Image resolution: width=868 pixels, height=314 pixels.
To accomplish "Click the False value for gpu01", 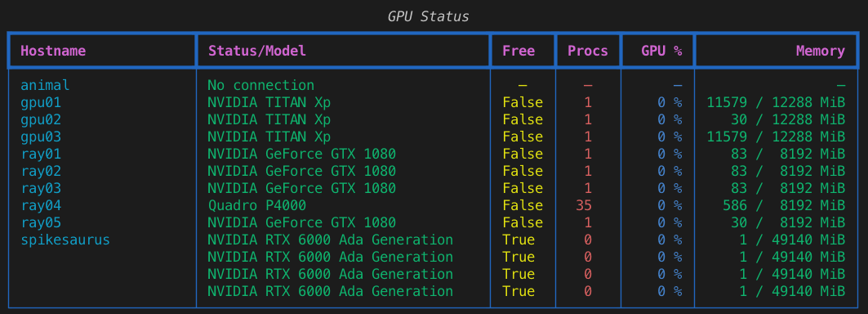I will pyautogui.click(x=523, y=103).
